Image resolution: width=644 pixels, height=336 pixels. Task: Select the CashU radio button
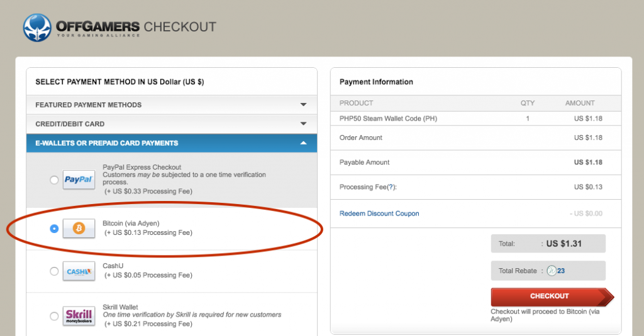click(54, 271)
